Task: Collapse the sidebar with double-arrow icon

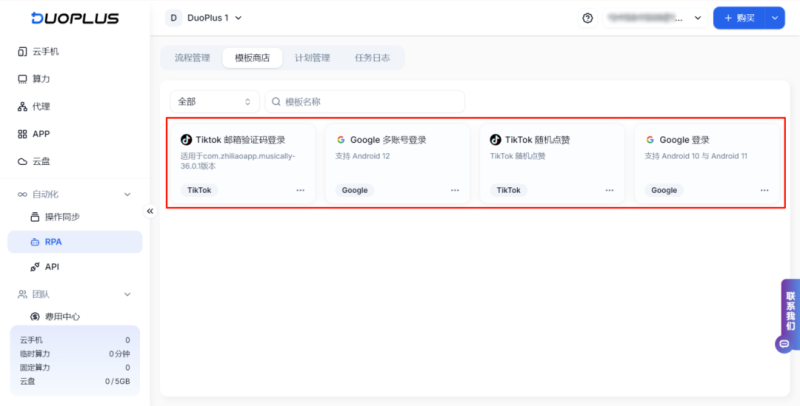Action: 150,211
